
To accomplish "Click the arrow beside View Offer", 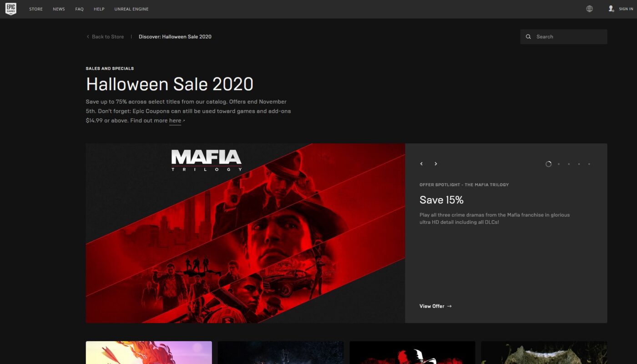I will click(x=450, y=306).
